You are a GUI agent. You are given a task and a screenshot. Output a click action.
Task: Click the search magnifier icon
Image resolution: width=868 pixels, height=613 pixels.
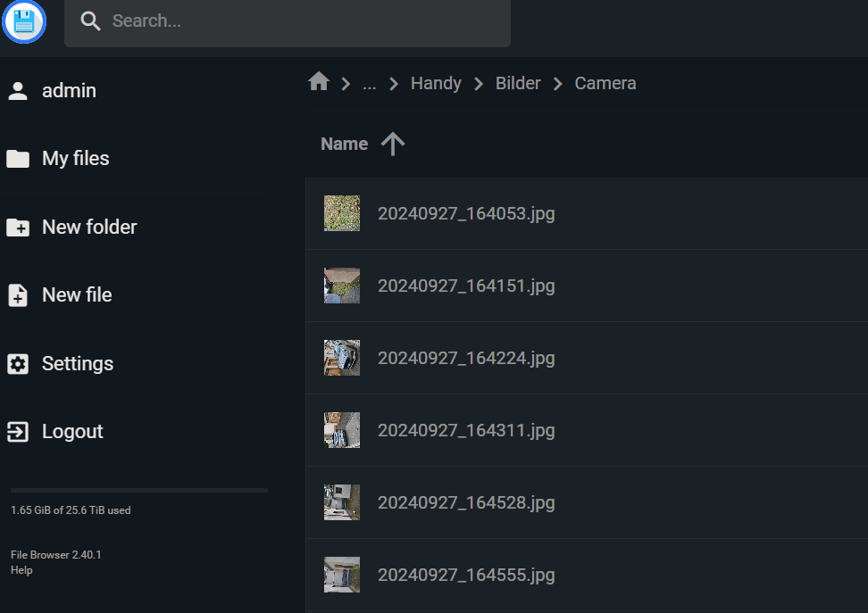coord(90,21)
